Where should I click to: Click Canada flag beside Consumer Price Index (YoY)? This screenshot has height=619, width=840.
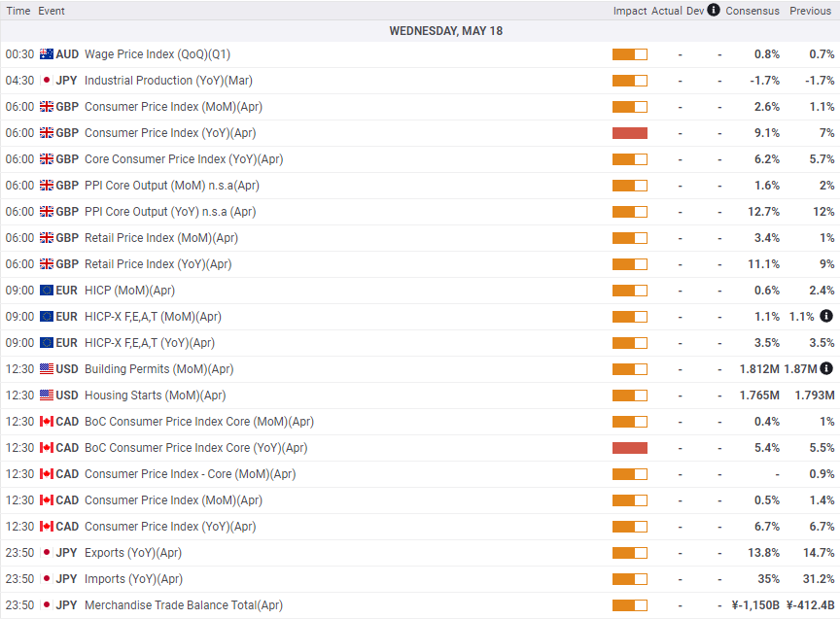pos(47,527)
